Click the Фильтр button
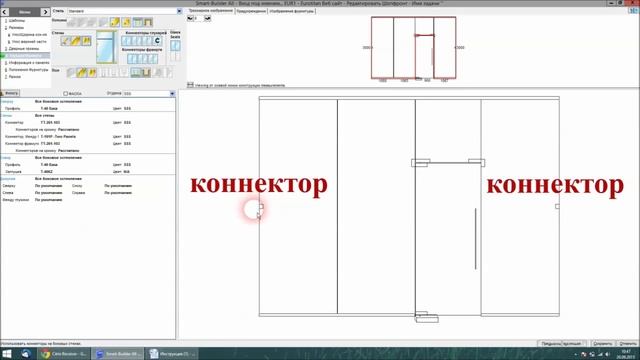 click(x=10, y=93)
